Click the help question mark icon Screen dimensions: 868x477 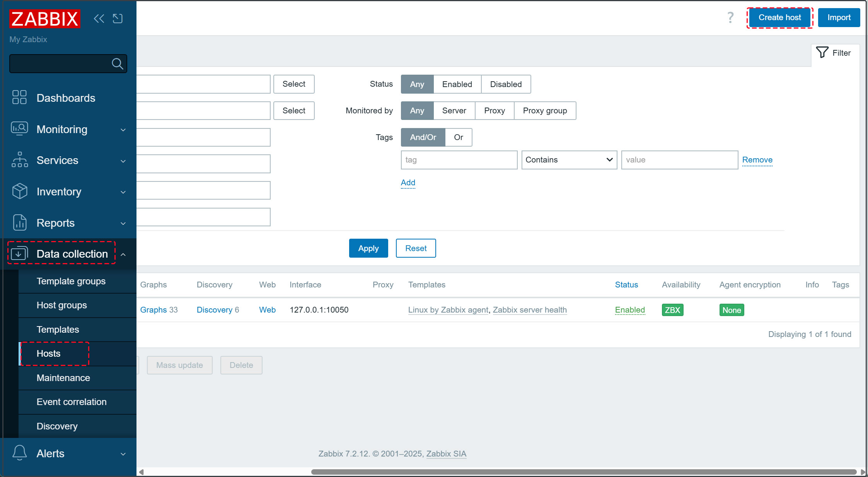coord(730,17)
